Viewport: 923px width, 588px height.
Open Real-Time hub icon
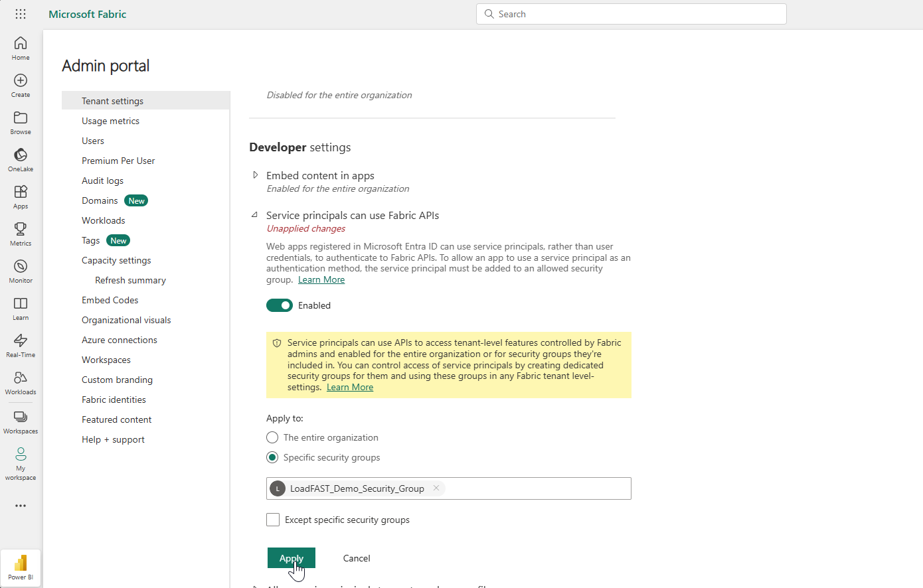21,345
